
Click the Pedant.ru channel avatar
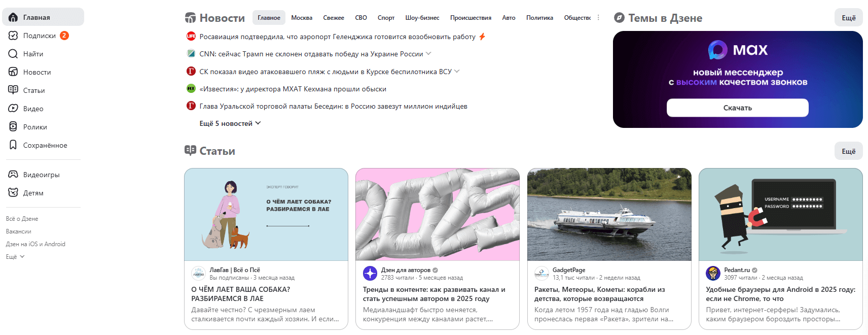tap(713, 273)
